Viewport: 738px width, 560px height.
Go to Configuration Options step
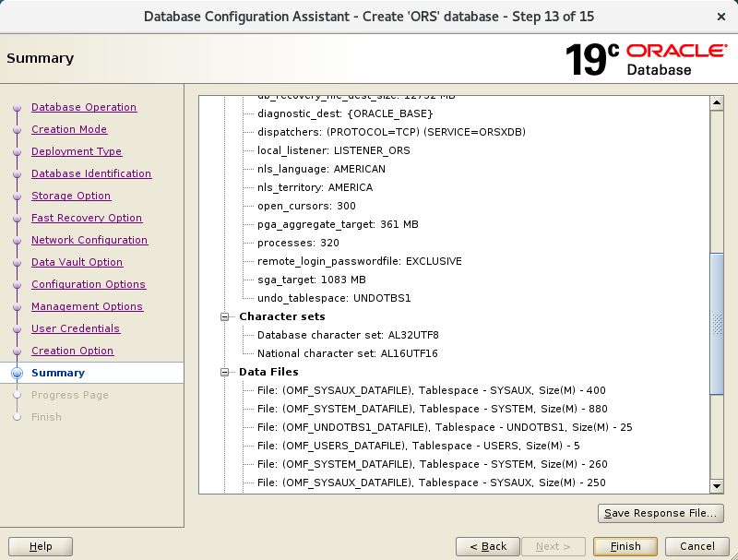click(89, 284)
